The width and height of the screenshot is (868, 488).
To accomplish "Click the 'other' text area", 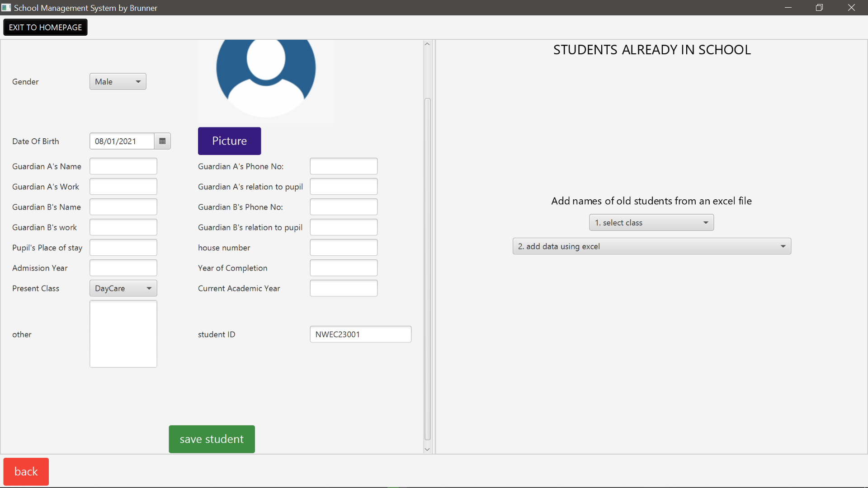I will tap(123, 334).
